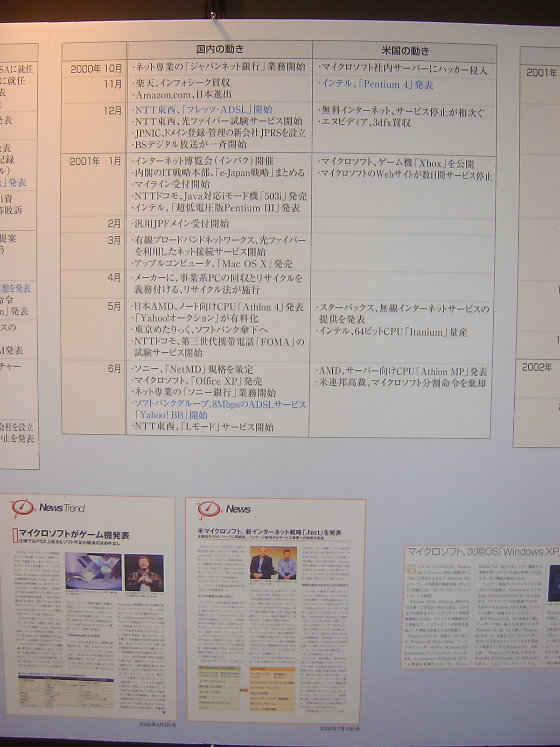
Task: Select the "4月" month cell
Action: click(x=114, y=277)
